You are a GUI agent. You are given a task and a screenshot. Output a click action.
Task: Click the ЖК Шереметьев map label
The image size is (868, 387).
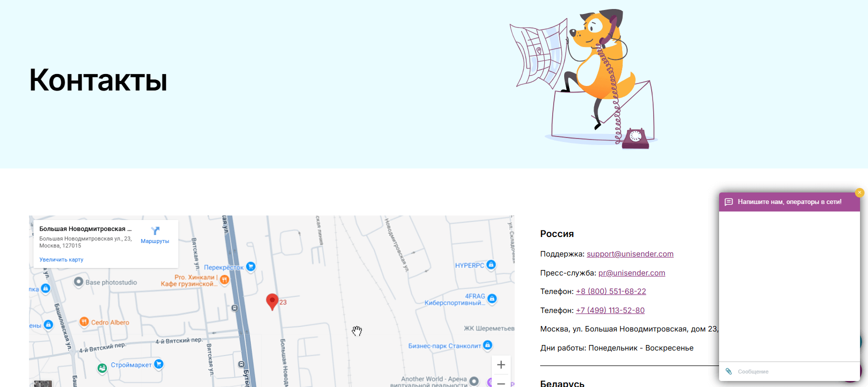(489, 328)
